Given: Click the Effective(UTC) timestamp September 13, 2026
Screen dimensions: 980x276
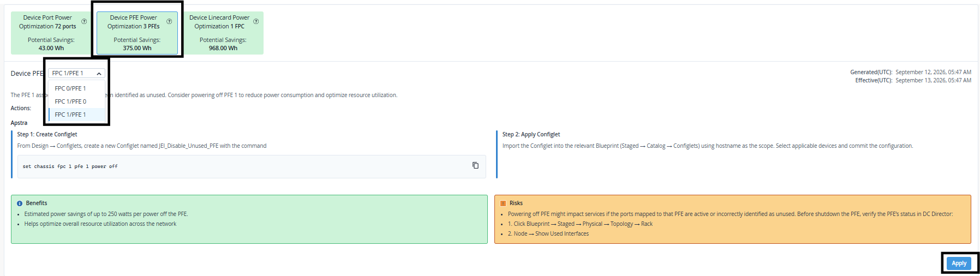Looking at the screenshot, I should click(933, 80).
